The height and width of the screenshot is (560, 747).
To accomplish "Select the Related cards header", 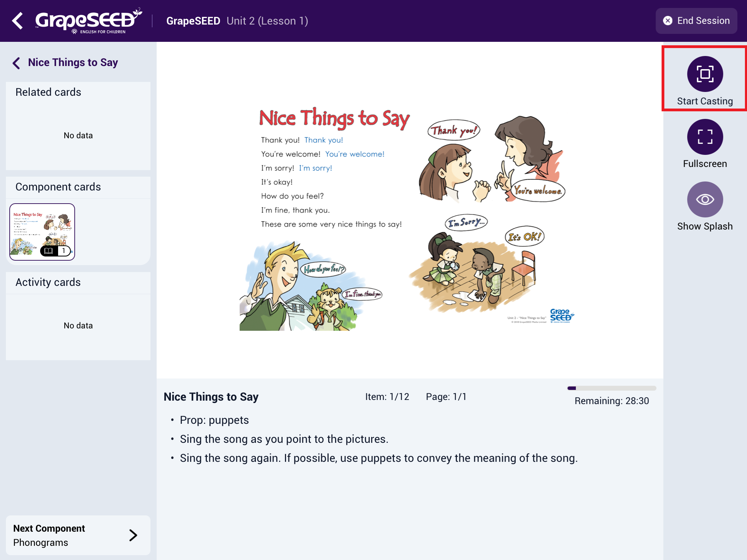I will coord(48,92).
